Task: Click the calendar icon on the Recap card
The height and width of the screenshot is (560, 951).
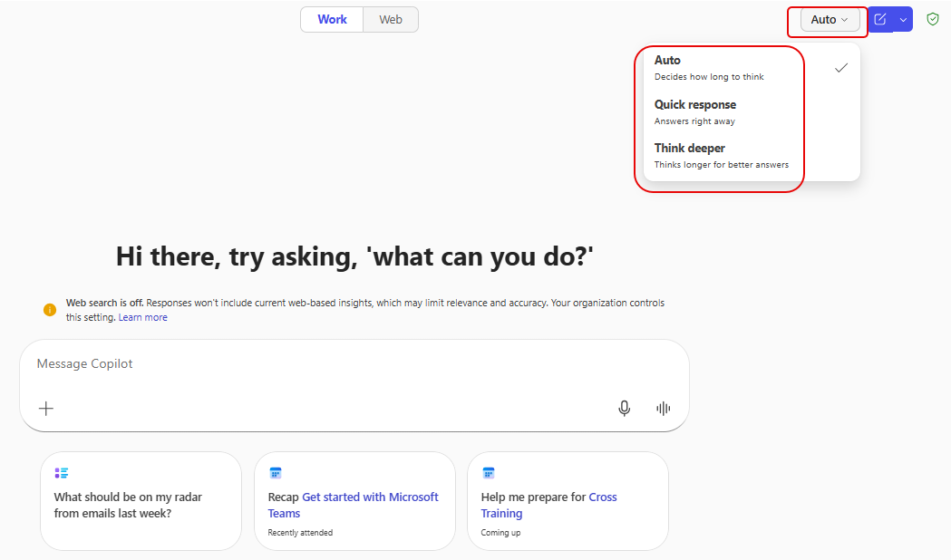Action: (276, 473)
